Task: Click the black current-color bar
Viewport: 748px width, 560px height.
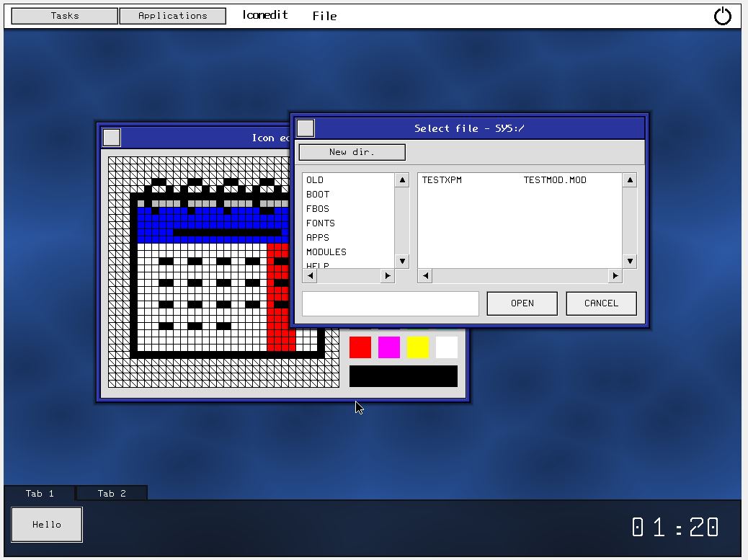Action: tap(403, 376)
